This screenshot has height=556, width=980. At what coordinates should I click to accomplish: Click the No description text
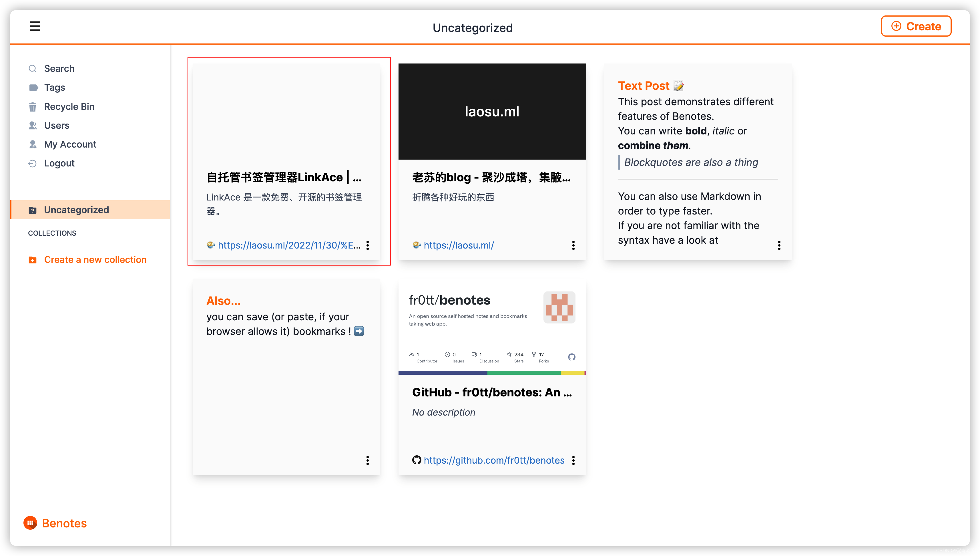(443, 412)
